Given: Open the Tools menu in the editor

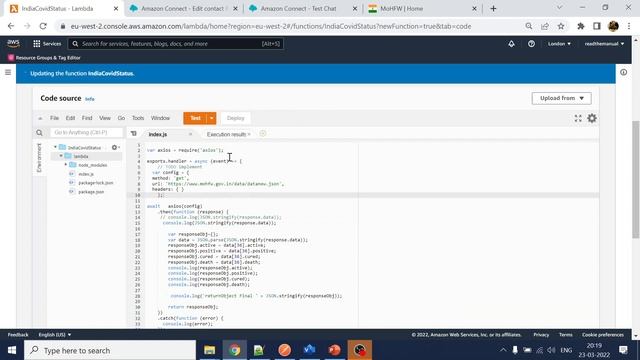Looking at the screenshot, I should click(x=138, y=118).
